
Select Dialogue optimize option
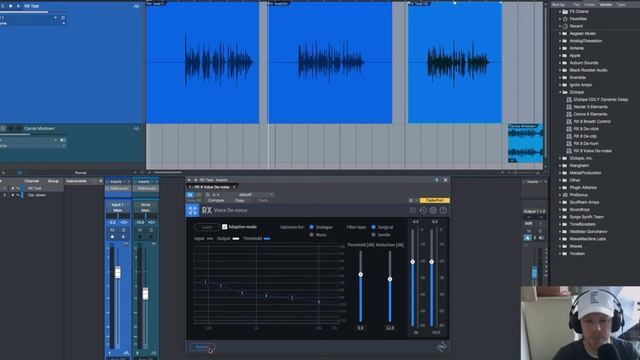(x=311, y=227)
